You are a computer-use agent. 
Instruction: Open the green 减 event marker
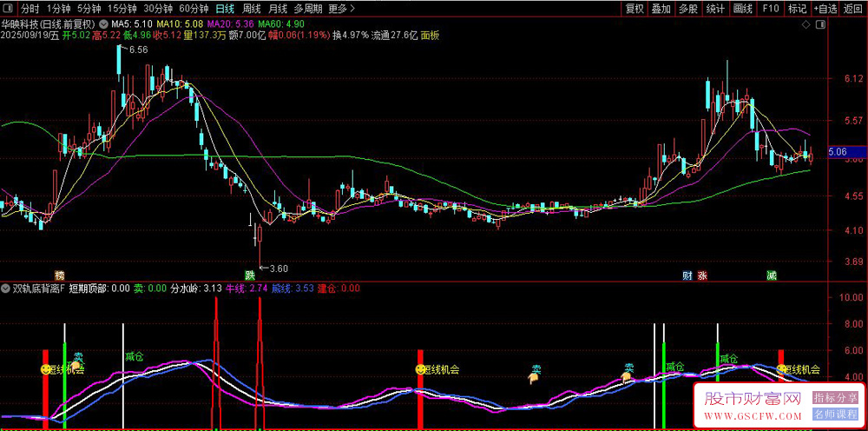tap(771, 275)
